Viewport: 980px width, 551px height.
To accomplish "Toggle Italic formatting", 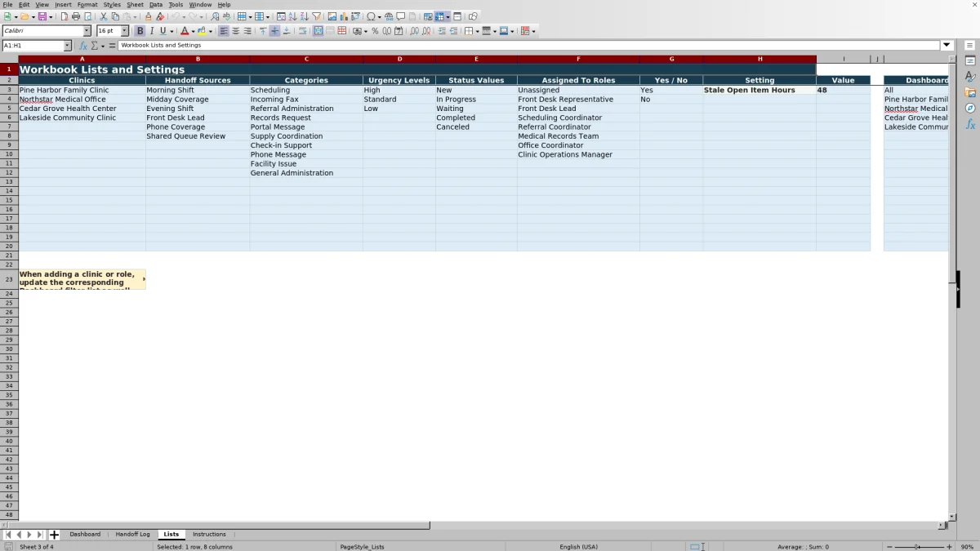I will (152, 31).
